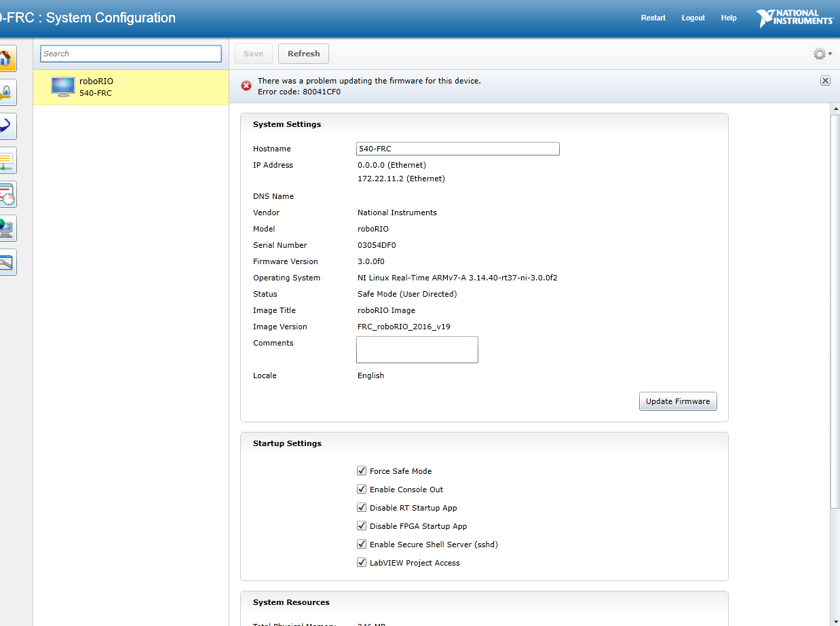The height and width of the screenshot is (626, 840).
Task: Open the globe and computer web services icon
Action: click(x=7, y=228)
